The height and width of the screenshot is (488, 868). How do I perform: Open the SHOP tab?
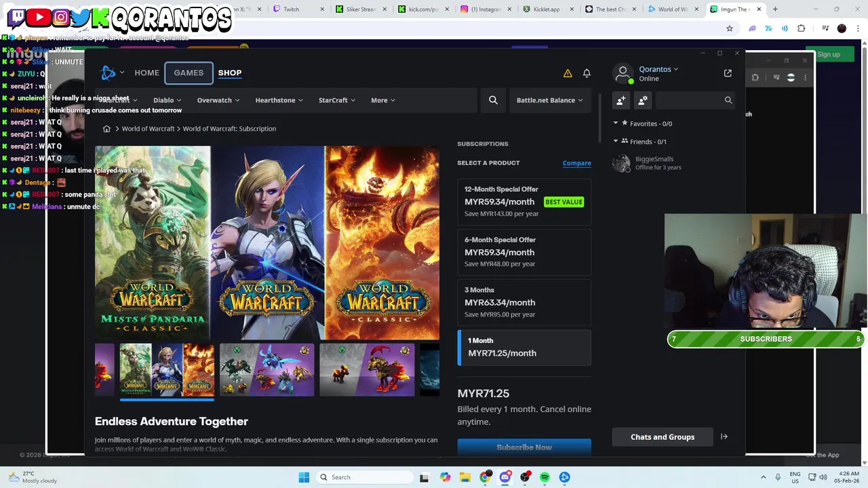click(230, 73)
